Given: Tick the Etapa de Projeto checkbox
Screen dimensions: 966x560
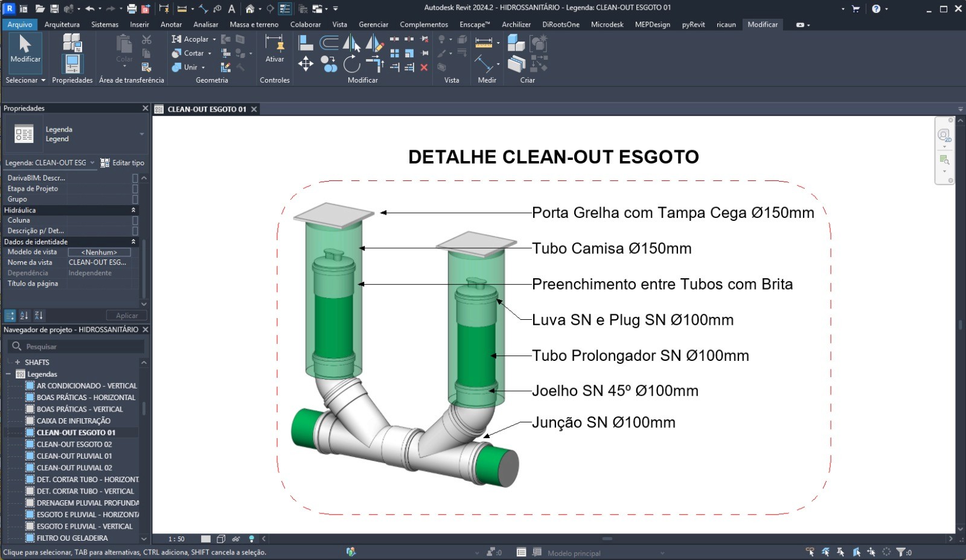Looking at the screenshot, I should point(135,188).
